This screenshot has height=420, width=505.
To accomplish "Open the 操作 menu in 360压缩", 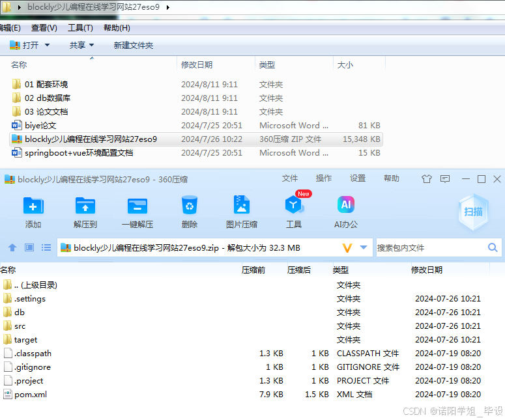I will click(324, 178).
